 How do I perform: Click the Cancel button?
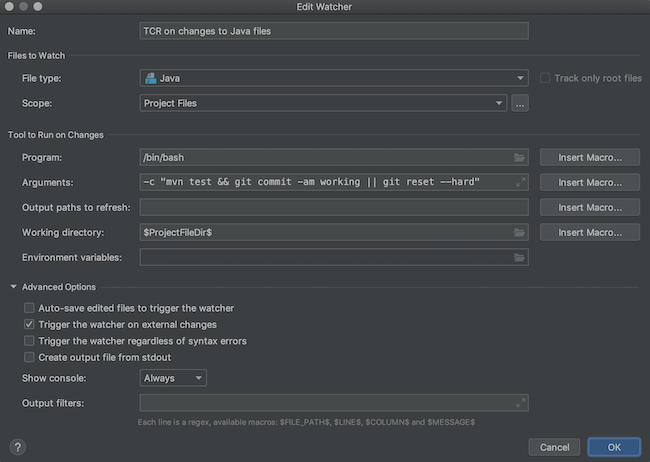pyautogui.click(x=554, y=447)
